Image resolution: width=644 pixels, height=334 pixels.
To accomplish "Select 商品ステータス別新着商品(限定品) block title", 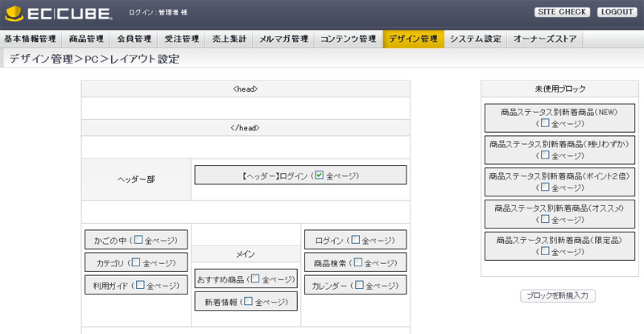I will tap(559, 241).
